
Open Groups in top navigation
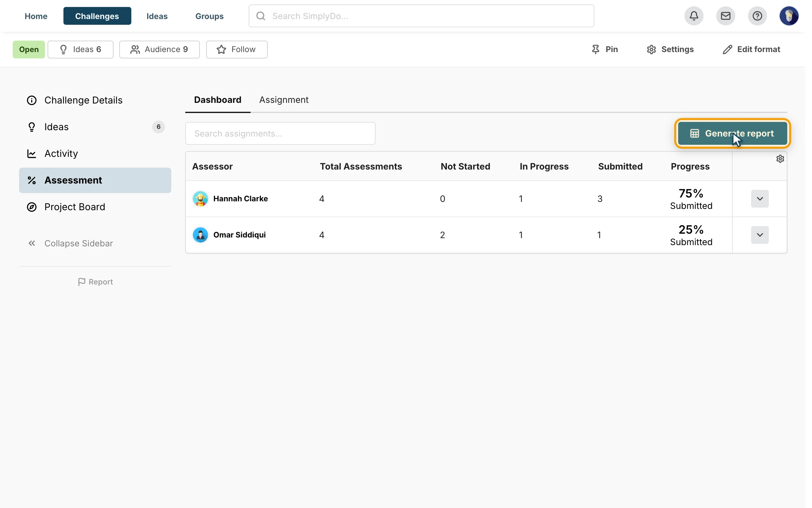(x=209, y=16)
